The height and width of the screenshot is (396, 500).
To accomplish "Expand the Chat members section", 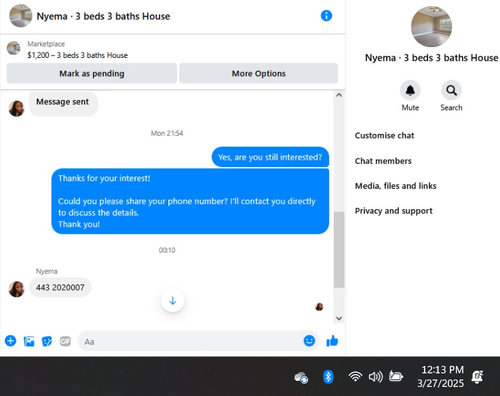I will (x=383, y=161).
